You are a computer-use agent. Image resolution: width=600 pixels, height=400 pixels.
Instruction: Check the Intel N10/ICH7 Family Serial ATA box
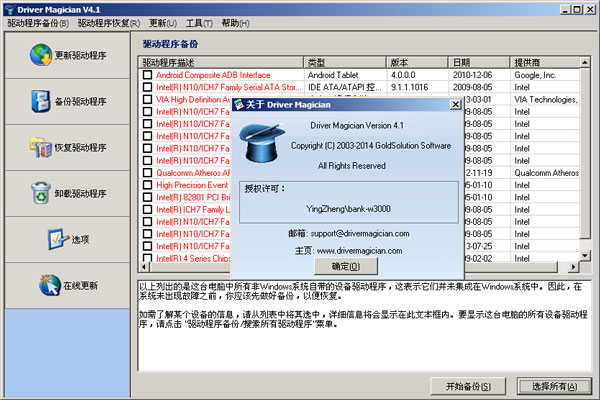click(x=147, y=87)
